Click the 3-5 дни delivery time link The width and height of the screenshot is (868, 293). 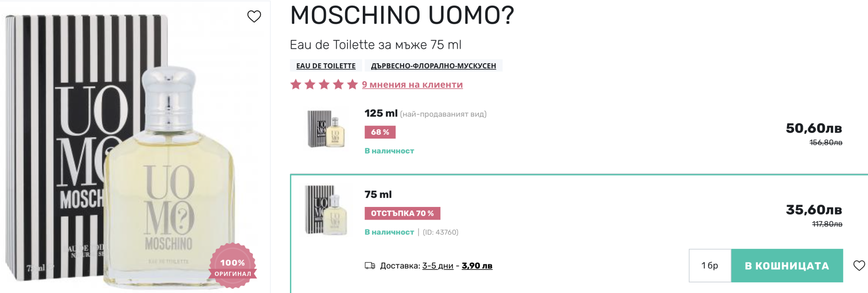pyautogui.click(x=437, y=266)
